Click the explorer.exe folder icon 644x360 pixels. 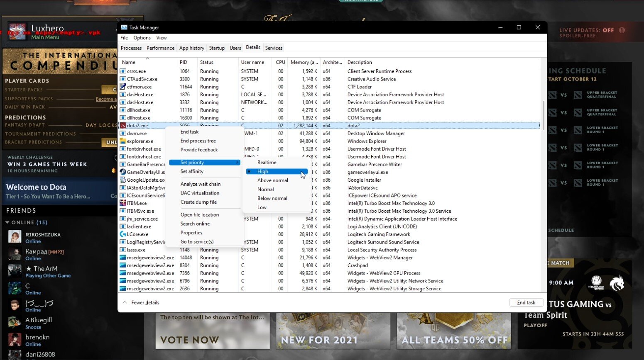tap(123, 141)
